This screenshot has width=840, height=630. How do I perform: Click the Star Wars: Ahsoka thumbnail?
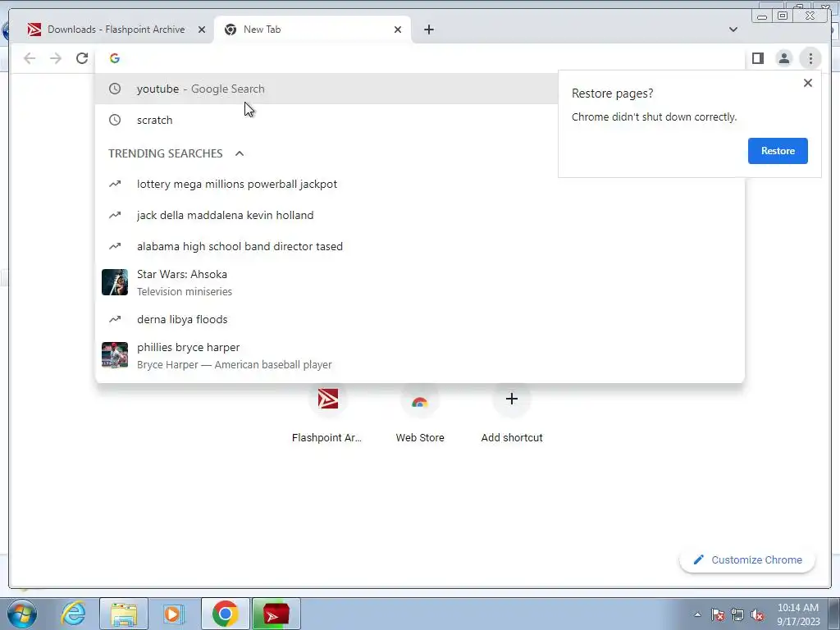click(115, 282)
